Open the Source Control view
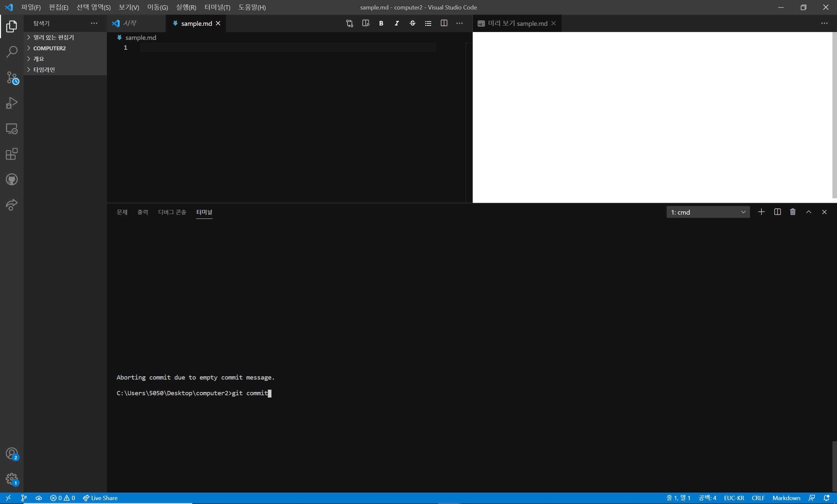 pos(11,78)
